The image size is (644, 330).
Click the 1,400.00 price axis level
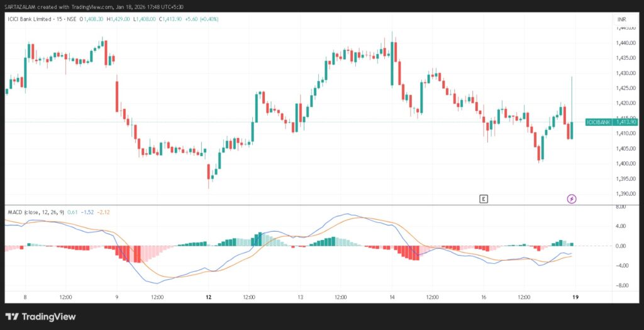pyautogui.click(x=627, y=164)
